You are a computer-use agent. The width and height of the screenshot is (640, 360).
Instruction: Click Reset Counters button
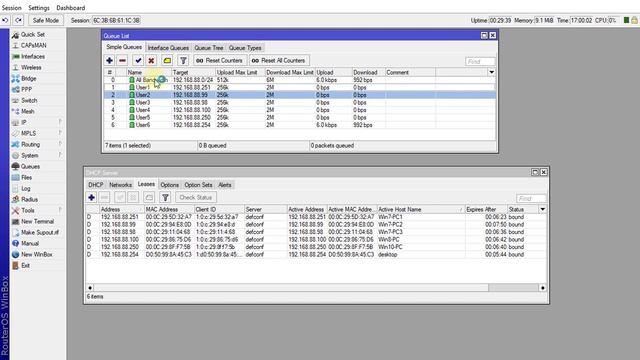pos(220,60)
